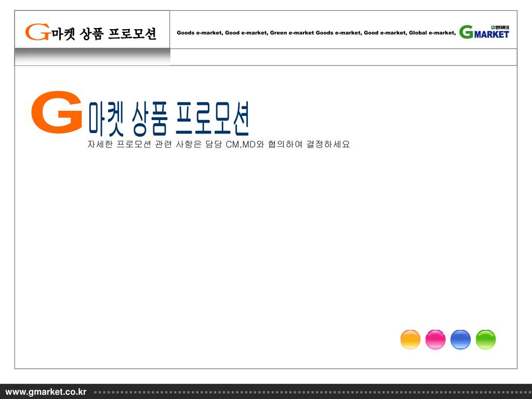Image resolution: width=532 pixels, height=399 pixels.
Task: Open the www.gmarket.co.kr link
Action: 46,392
